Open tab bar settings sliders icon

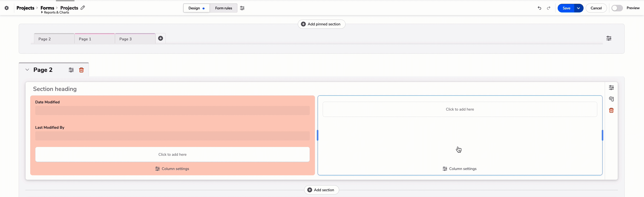coord(609,38)
